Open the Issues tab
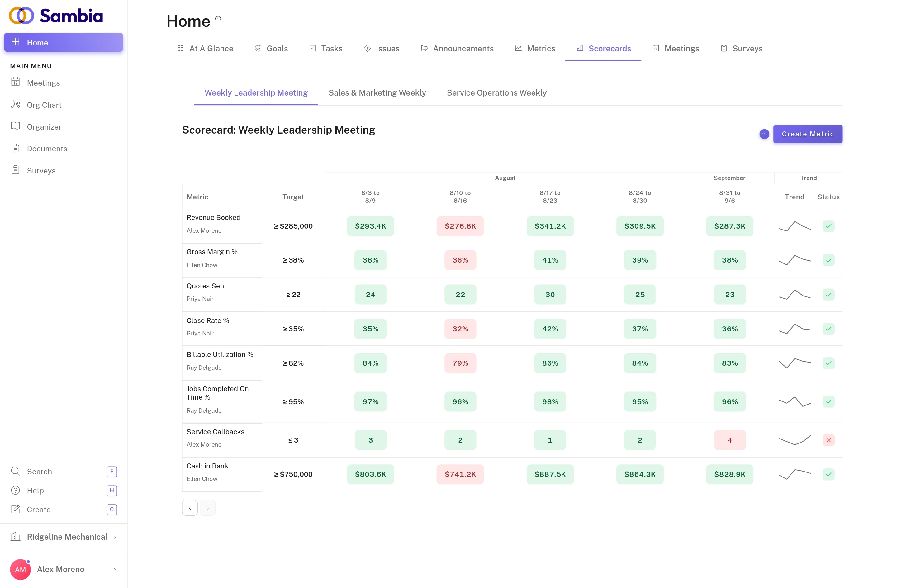The image size is (897, 588). (382, 49)
